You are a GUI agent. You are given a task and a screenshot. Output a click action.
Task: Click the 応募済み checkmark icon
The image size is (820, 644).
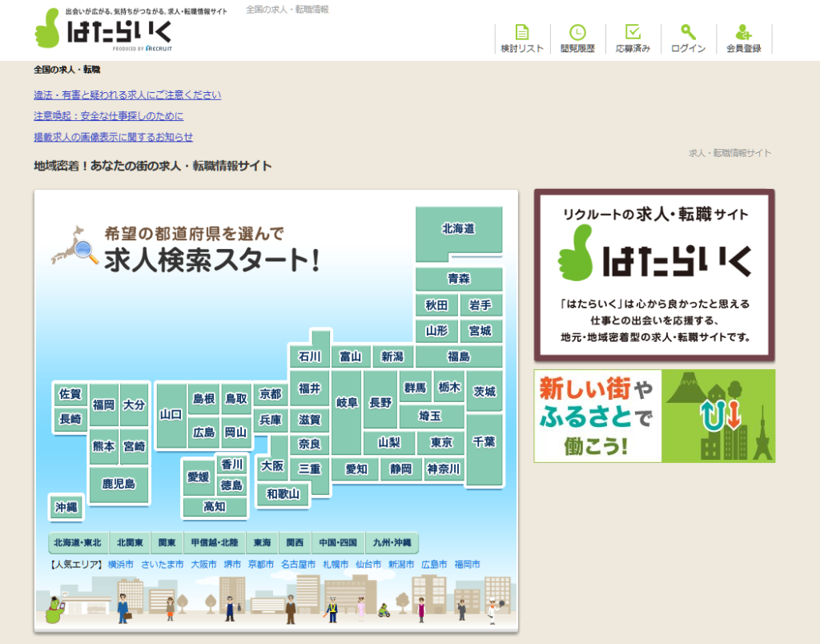633,32
